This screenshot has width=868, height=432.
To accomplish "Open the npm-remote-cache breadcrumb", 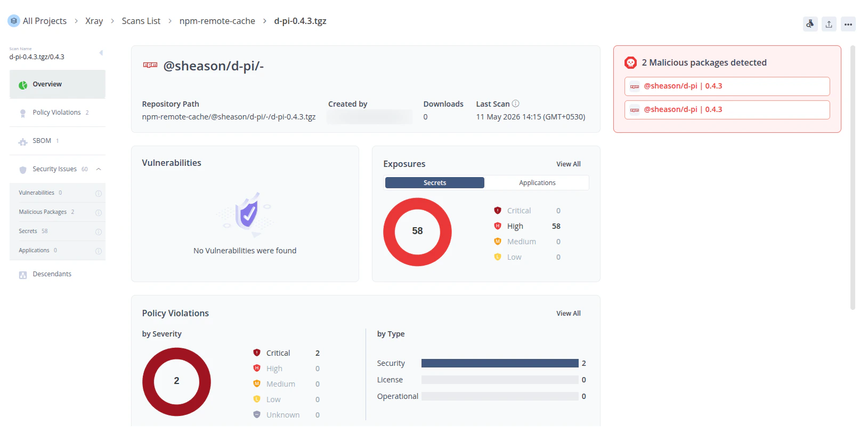I will [x=217, y=21].
